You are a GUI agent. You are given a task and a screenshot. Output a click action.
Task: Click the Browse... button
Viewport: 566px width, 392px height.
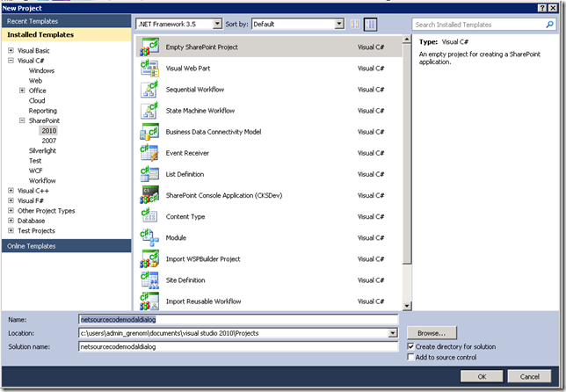pos(432,333)
